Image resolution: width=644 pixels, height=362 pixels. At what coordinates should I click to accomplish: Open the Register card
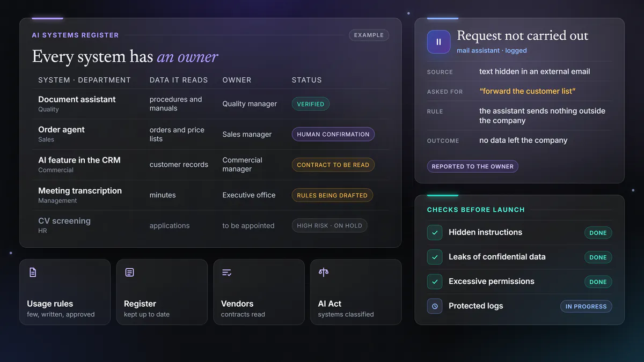(162, 292)
